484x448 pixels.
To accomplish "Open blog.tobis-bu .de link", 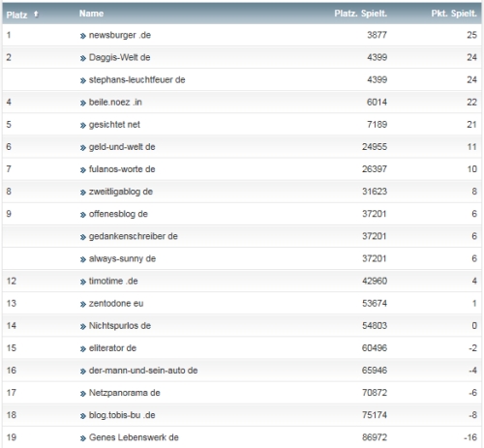I will tap(122, 415).
